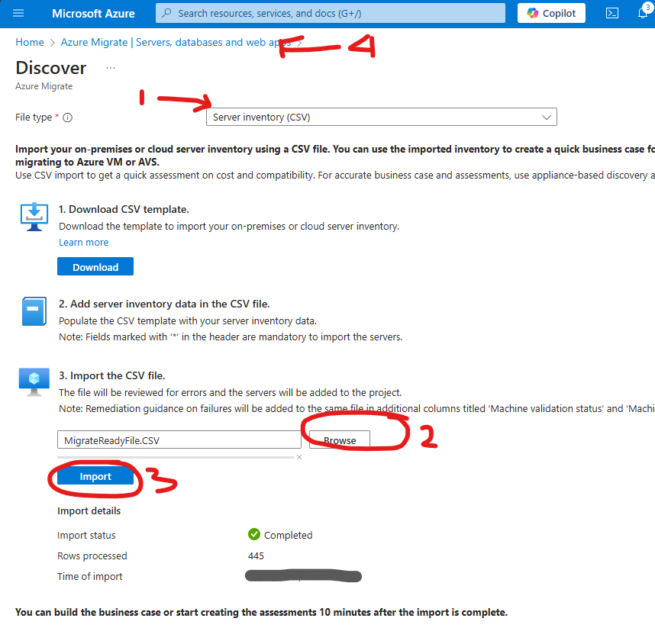Open the ellipsis options next to Discover
Image resolution: width=655 pixels, height=644 pixels.
[x=111, y=68]
